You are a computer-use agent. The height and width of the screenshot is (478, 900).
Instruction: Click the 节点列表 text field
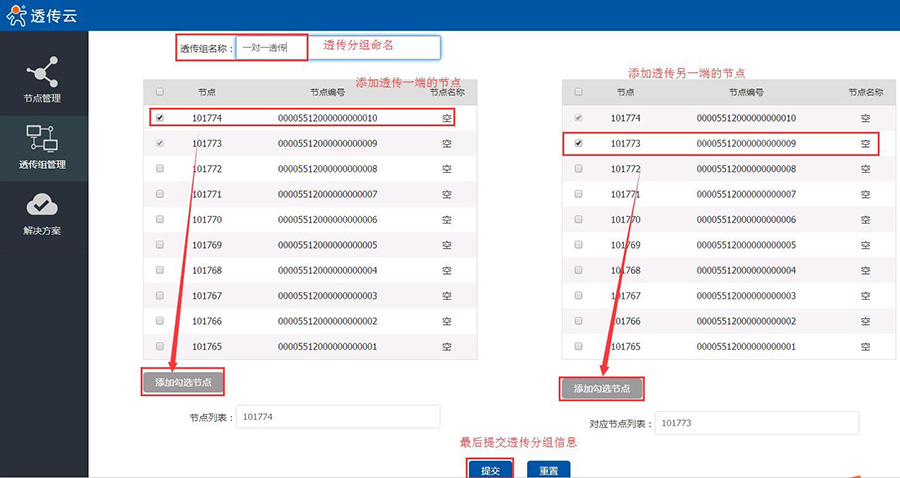(x=338, y=417)
